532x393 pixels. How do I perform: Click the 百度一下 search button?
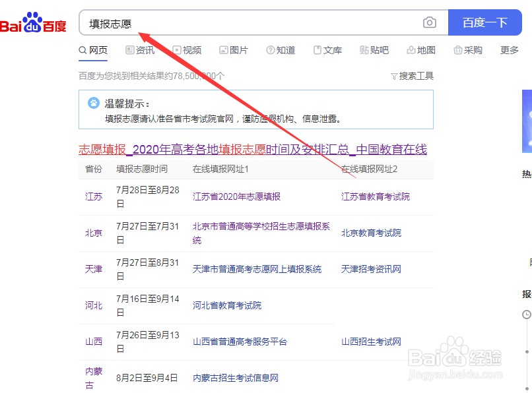485,22
